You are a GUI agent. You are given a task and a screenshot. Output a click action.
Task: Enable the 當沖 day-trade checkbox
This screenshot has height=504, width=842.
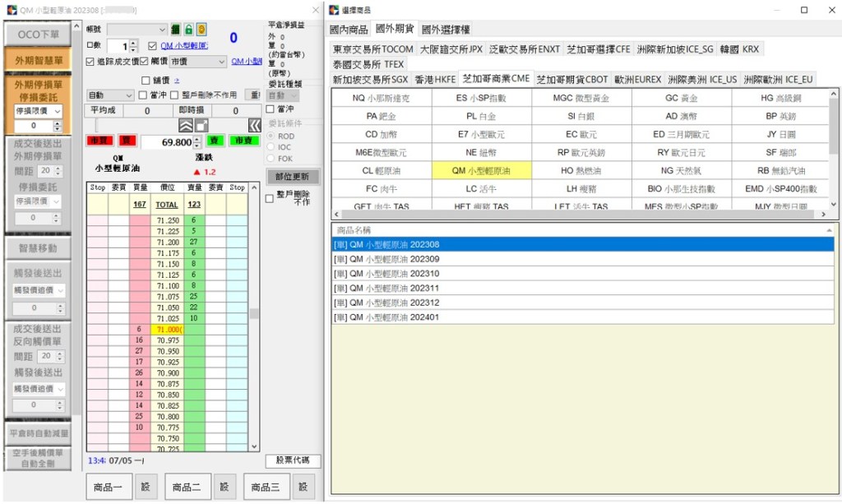[x=141, y=95]
